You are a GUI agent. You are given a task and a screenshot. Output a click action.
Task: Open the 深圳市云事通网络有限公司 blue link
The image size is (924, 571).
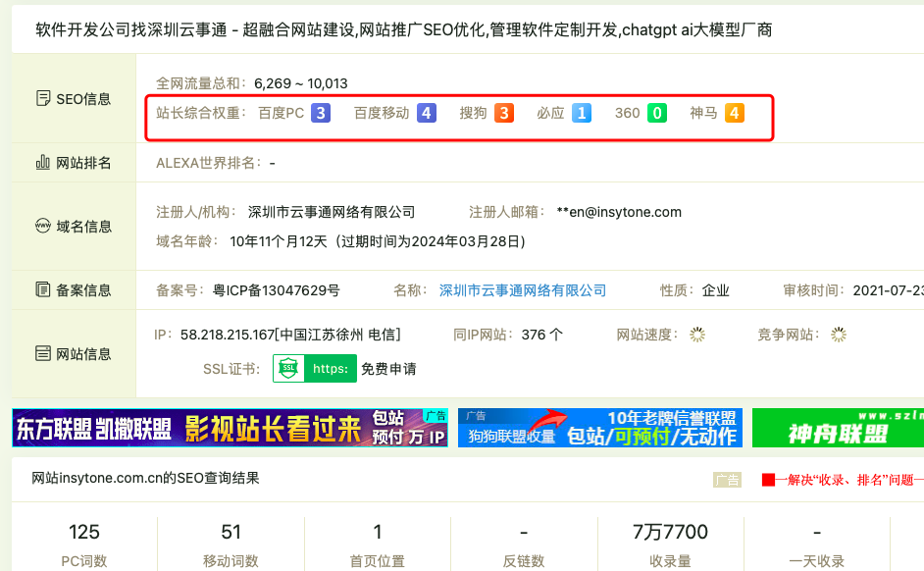523,290
